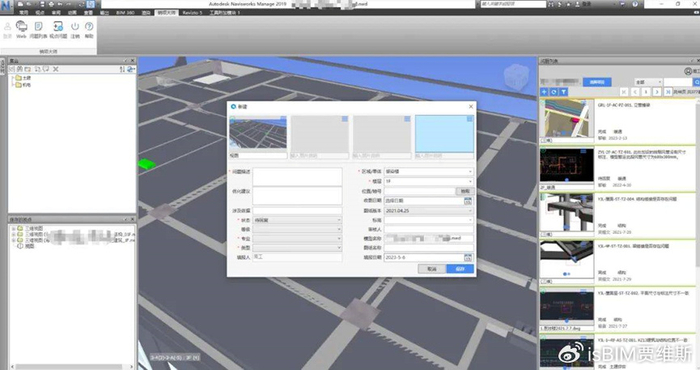The width and height of the screenshot is (700, 370).
Task: Open the first issue thumbnail dated 2023-2-13
Action: pyautogui.click(x=567, y=119)
